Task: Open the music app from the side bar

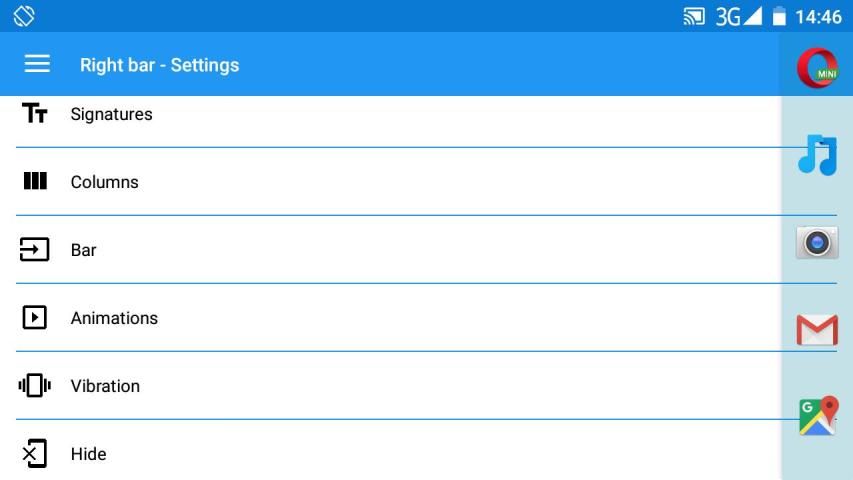Action: 817,155
